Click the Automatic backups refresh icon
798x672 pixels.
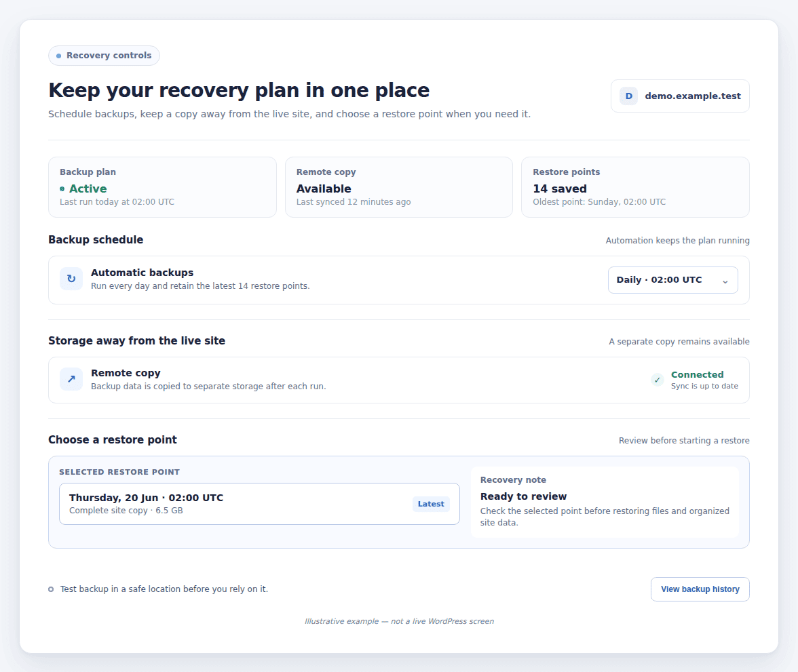click(x=71, y=279)
